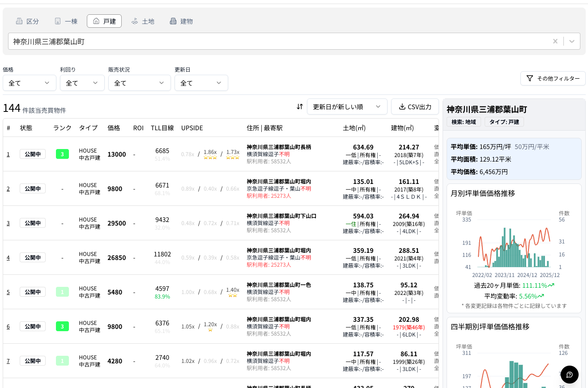
Task: Expand the 更新日が新しい順 sort dropdown
Action: pyautogui.click(x=347, y=107)
